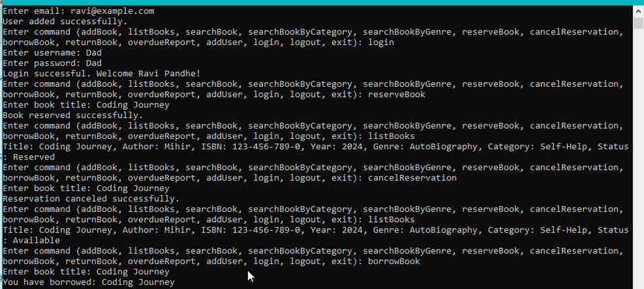Click the 'Book reserved successfully.' message
The width and height of the screenshot is (644, 289).
click(72, 115)
